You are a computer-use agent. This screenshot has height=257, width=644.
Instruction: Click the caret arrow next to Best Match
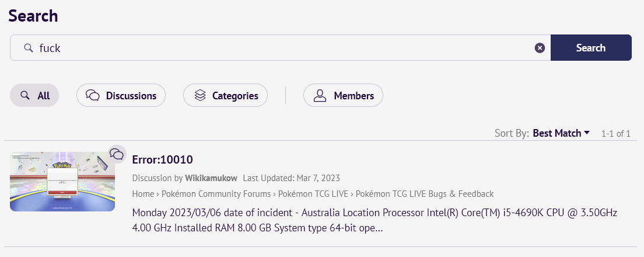coord(587,133)
